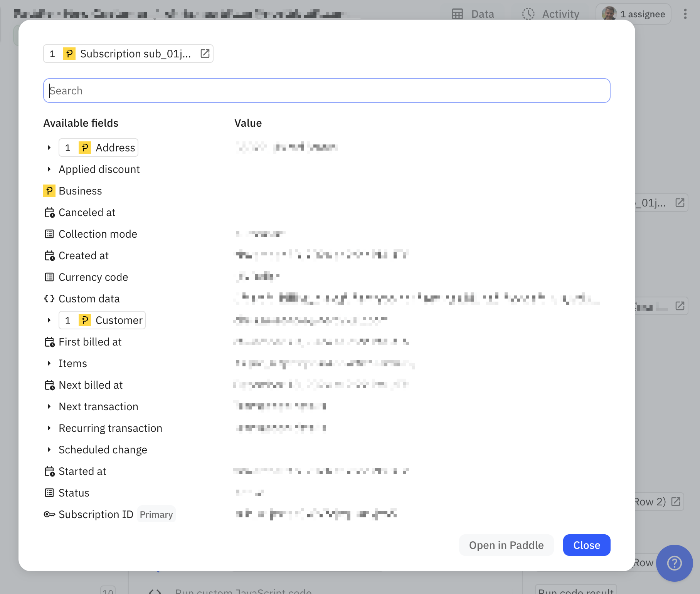Click the list icon next to Currency code
The image size is (700, 594).
(x=49, y=277)
